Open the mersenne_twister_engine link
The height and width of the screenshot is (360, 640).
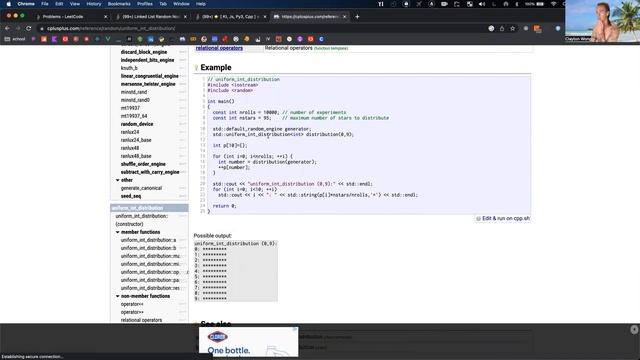(x=148, y=84)
